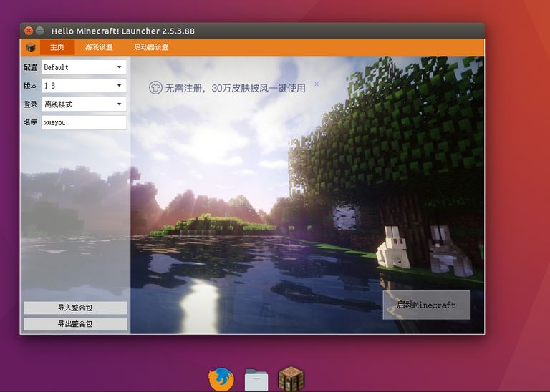Click the 登录 label
Screen dimensions: 550x392
(x=31, y=104)
